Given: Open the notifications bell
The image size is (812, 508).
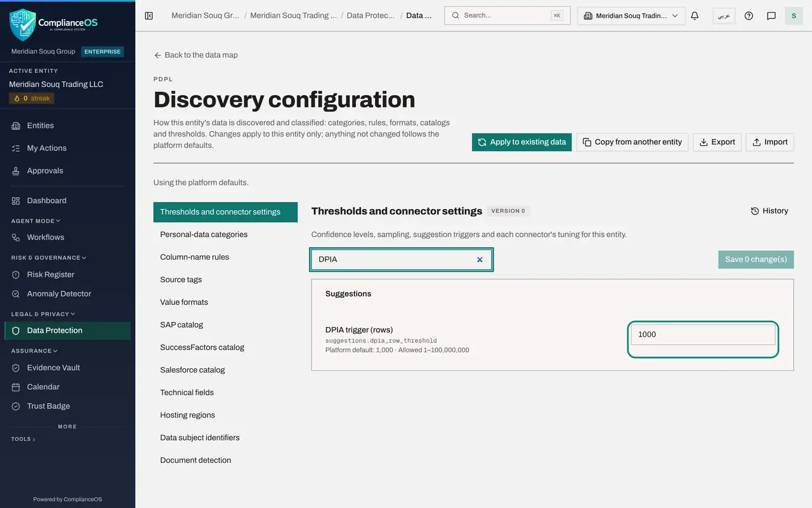Looking at the screenshot, I should pyautogui.click(x=695, y=16).
